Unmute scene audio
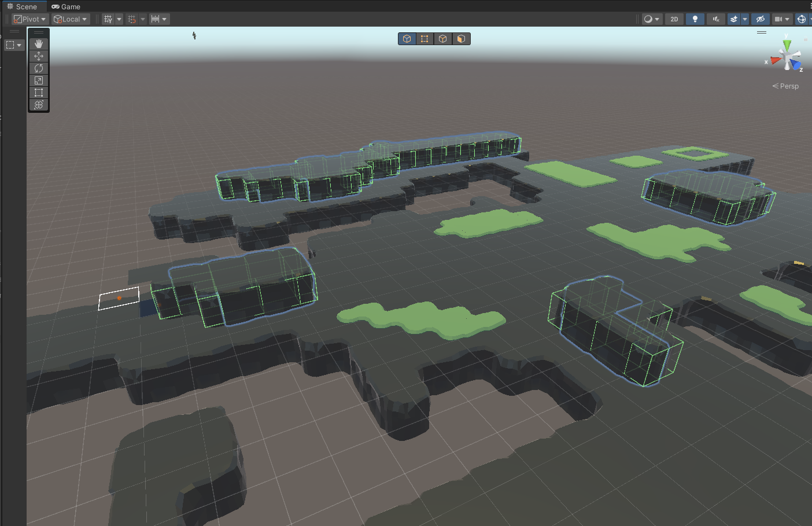 pyautogui.click(x=715, y=19)
